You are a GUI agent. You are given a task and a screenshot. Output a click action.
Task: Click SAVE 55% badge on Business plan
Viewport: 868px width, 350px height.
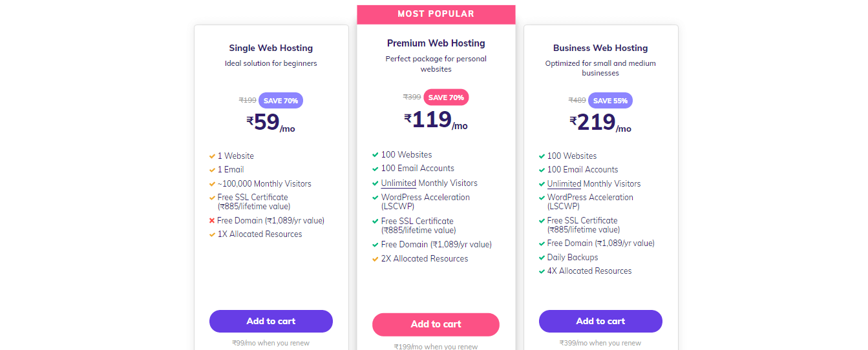point(610,101)
